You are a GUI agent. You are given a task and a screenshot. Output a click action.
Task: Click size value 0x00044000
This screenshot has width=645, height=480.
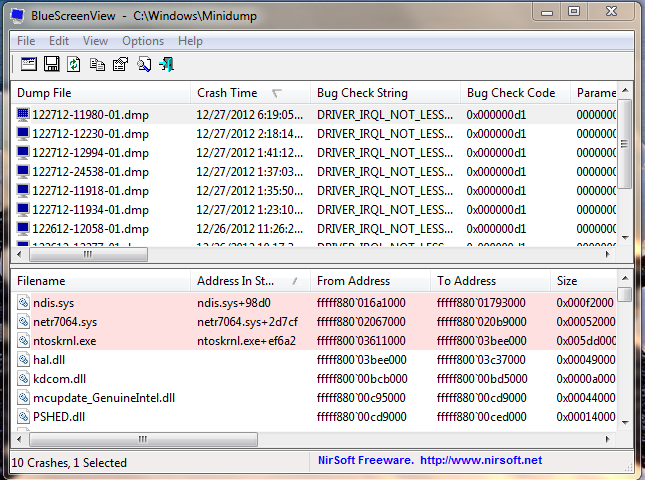point(586,398)
